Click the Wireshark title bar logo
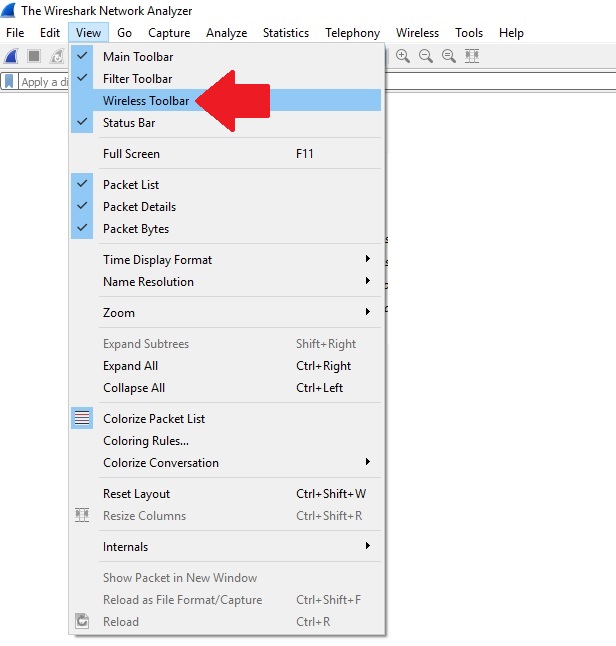The height and width of the screenshot is (646, 616). tap(8, 10)
